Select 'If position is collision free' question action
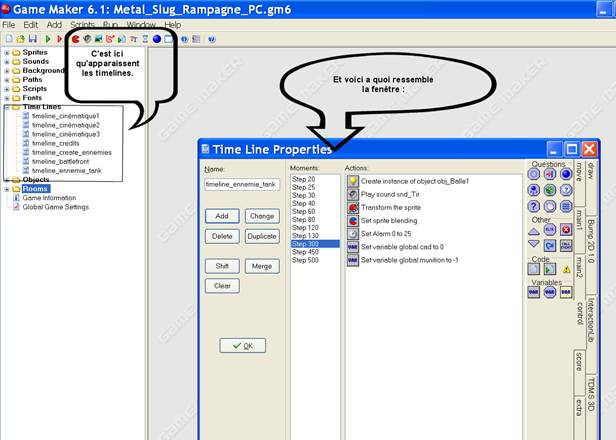Viewport: 616px width, 440px height. click(534, 174)
